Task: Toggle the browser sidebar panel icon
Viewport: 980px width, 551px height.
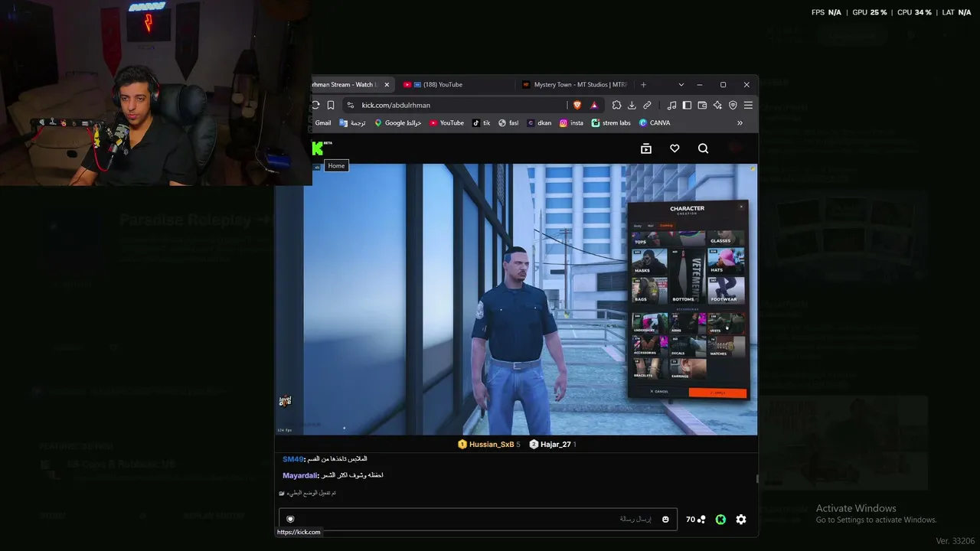Action: pyautogui.click(x=687, y=105)
